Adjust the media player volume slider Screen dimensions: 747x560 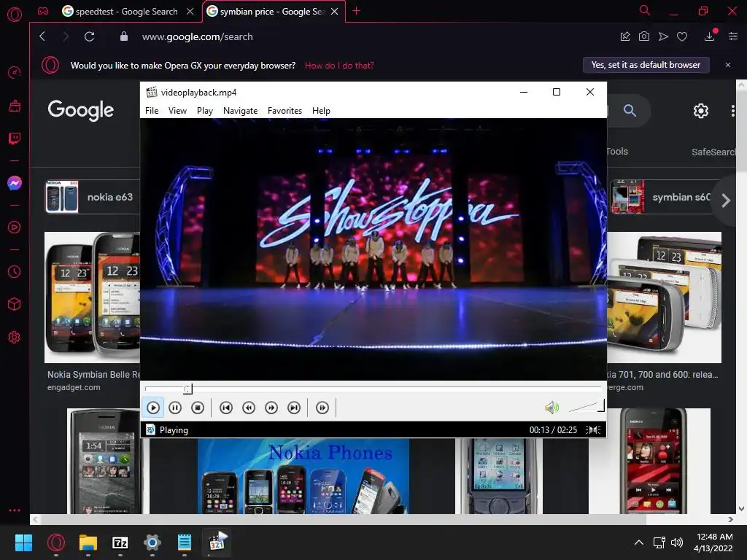pyautogui.click(x=587, y=406)
